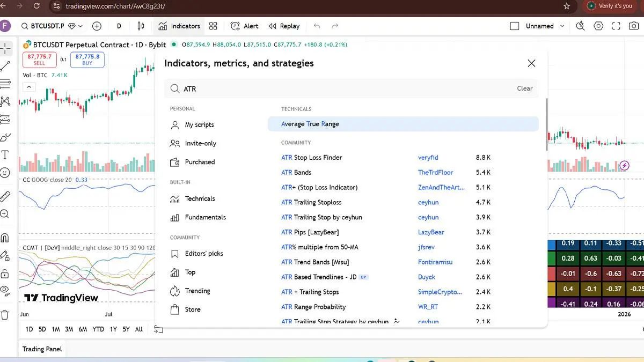Open the indicator templates grid icon
The width and height of the screenshot is (644, 362).
pos(213,26)
